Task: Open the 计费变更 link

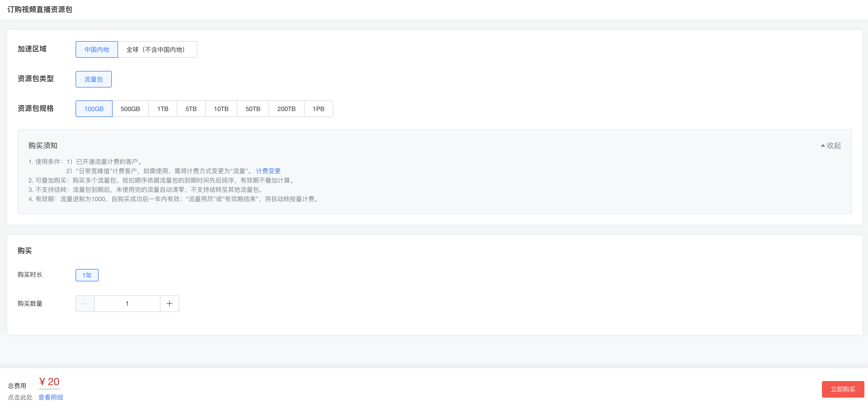Action: click(x=268, y=171)
